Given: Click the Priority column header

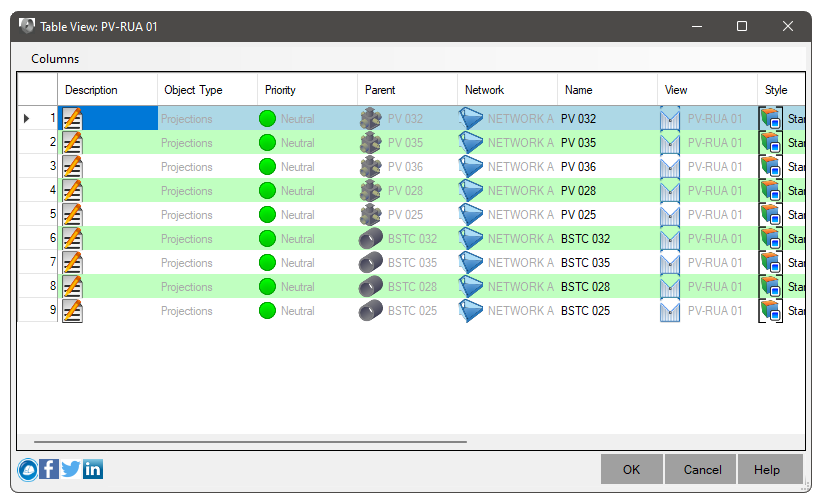Looking at the screenshot, I should 281,90.
